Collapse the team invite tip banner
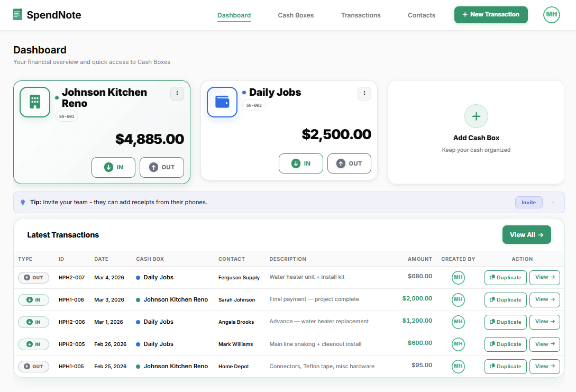 (x=552, y=202)
